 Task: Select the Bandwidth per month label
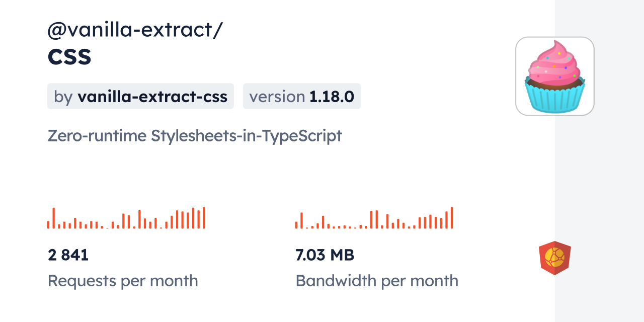(377, 281)
